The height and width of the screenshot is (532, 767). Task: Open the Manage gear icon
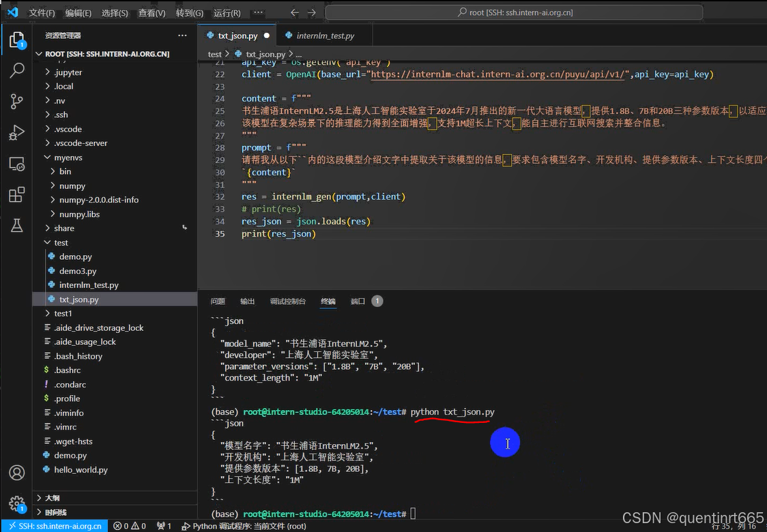click(x=16, y=503)
